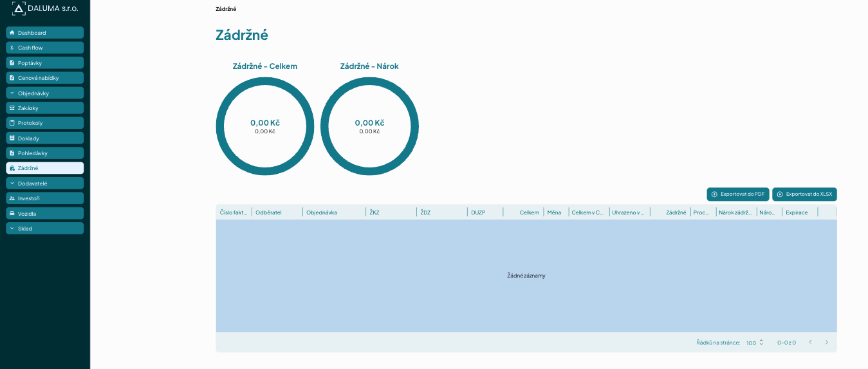Click the car icon beside Vozidla
868x369 pixels.
click(x=12, y=213)
